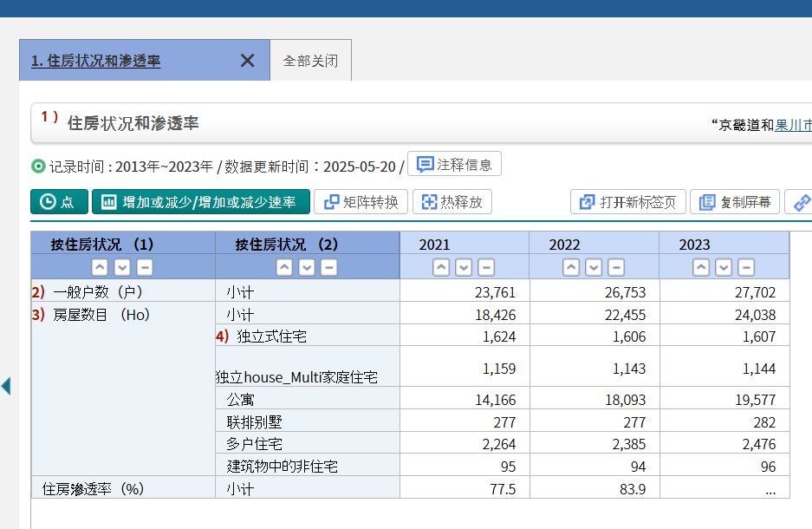812x529 pixels.
Task: Close the 住房状况和渗透率 tab with X
Action: [x=248, y=61]
